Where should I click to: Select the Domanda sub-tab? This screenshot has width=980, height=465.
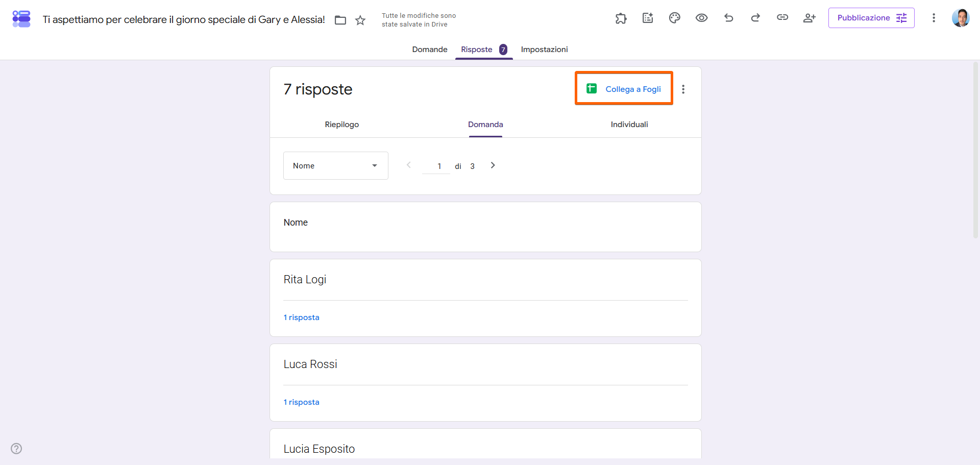click(x=485, y=125)
